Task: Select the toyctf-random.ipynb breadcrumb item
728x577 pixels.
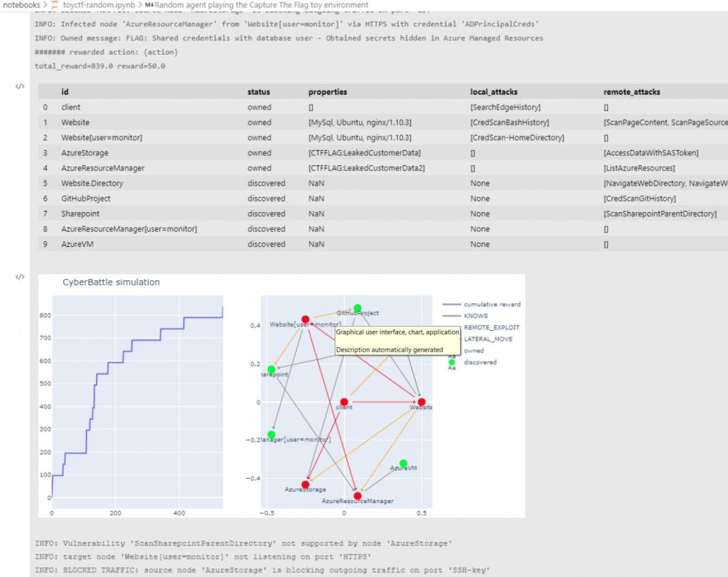Action: tap(99, 4)
